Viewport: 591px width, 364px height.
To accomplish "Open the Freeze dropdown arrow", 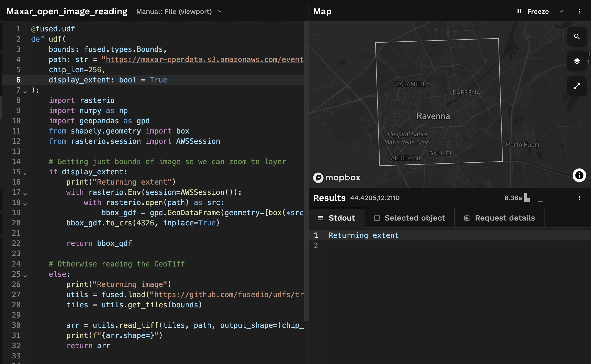I will click(561, 11).
